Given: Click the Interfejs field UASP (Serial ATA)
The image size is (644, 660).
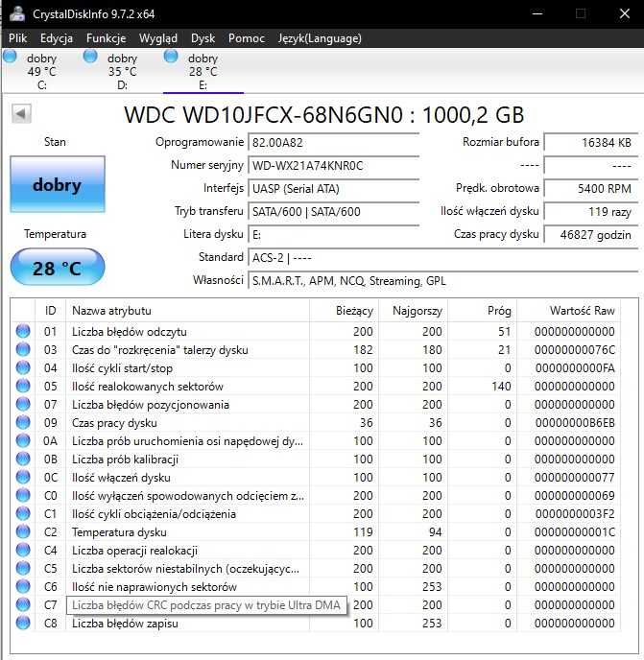Looking at the screenshot, I should click(x=334, y=189).
